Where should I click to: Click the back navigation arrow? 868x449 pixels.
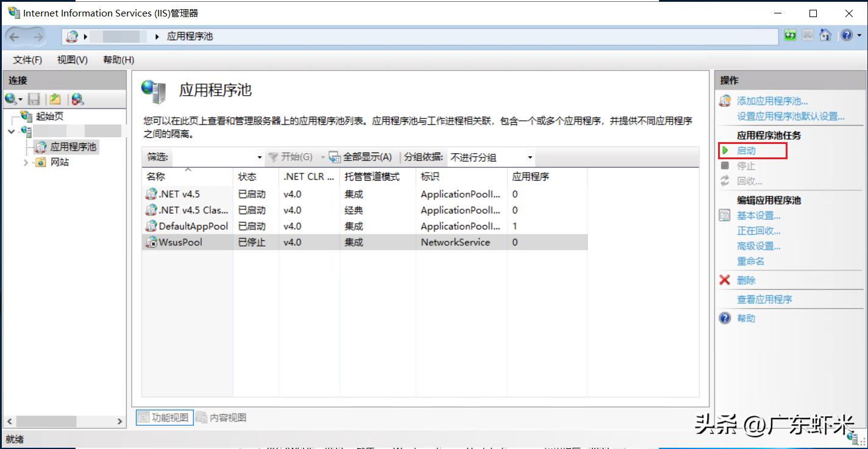(x=13, y=35)
